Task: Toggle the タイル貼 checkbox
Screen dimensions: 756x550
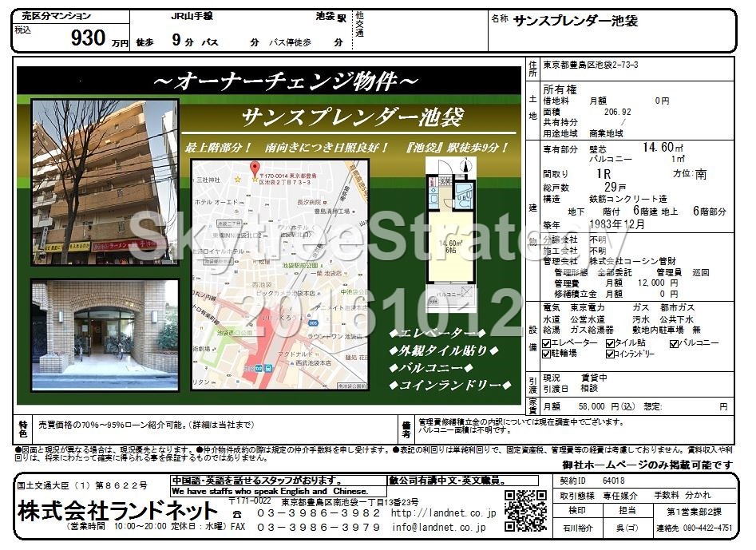Action: coord(610,344)
